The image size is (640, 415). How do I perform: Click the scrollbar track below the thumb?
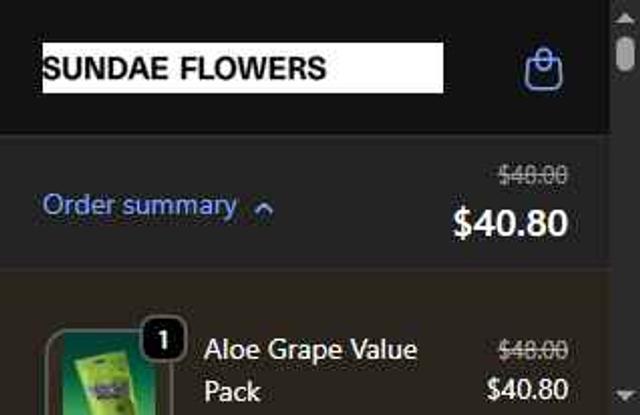pyautogui.click(x=625, y=250)
